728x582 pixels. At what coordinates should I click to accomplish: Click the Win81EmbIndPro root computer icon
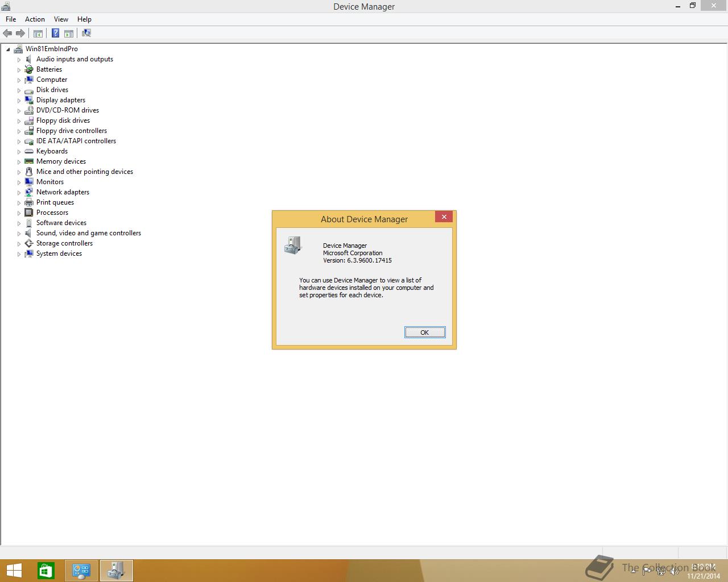tap(18, 49)
